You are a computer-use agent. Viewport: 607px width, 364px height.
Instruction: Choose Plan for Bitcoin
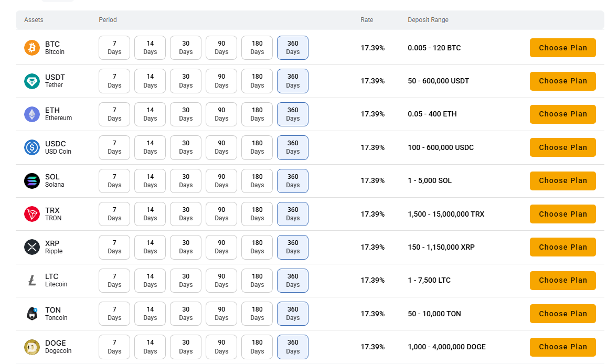(563, 48)
